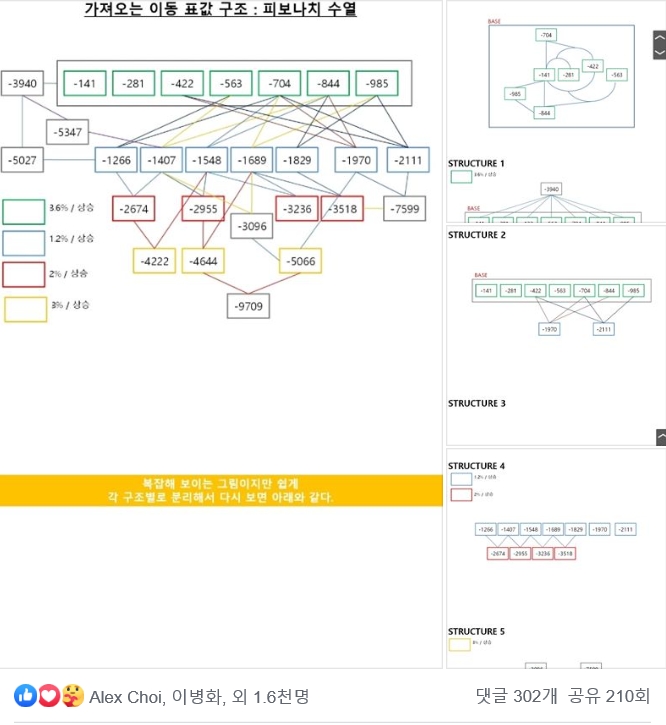Open the STRUCTURE 4 thumbnail image
This screenshot has height=725, width=666.
point(555,557)
